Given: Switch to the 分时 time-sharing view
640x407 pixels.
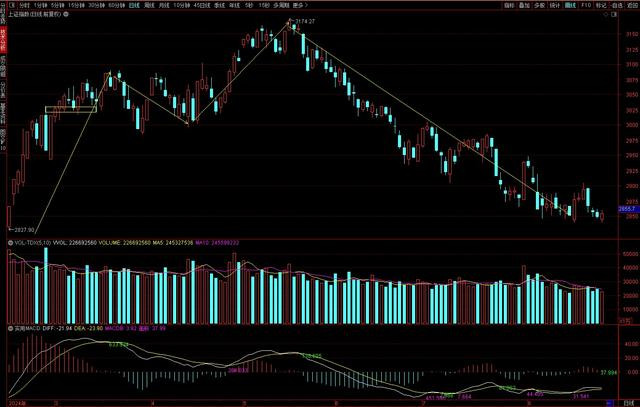Looking at the screenshot, I should [x=24, y=5].
